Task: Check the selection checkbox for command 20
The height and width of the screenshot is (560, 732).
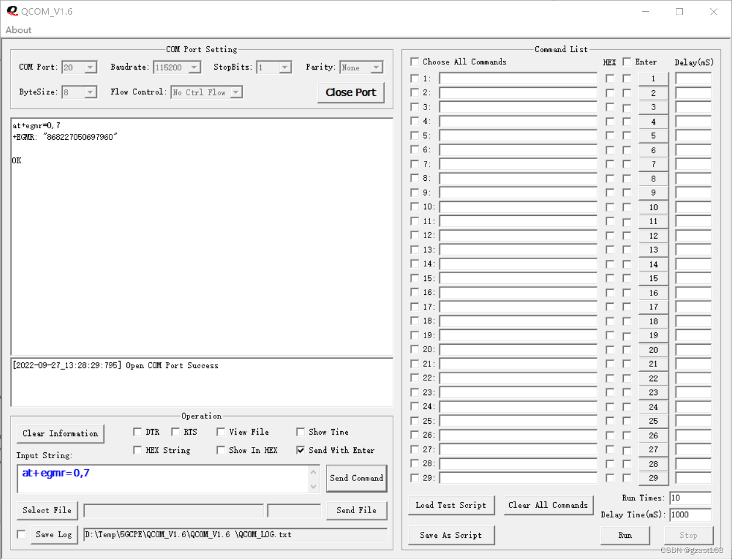Action: point(415,349)
